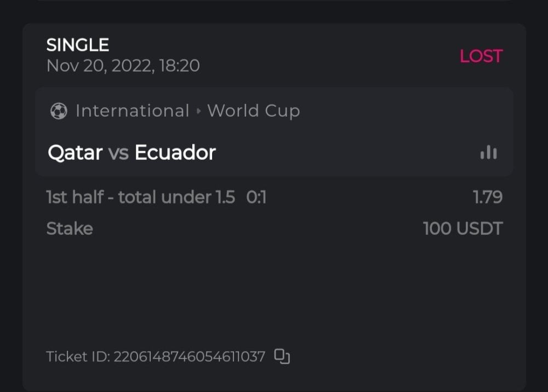Select the Ecuador team name

(175, 153)
